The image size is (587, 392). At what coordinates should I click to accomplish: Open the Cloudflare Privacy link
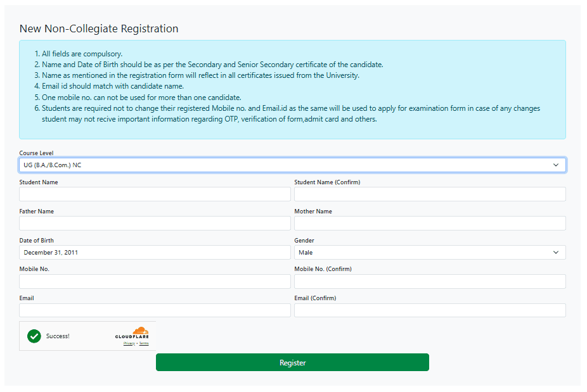tap(129, 343)
